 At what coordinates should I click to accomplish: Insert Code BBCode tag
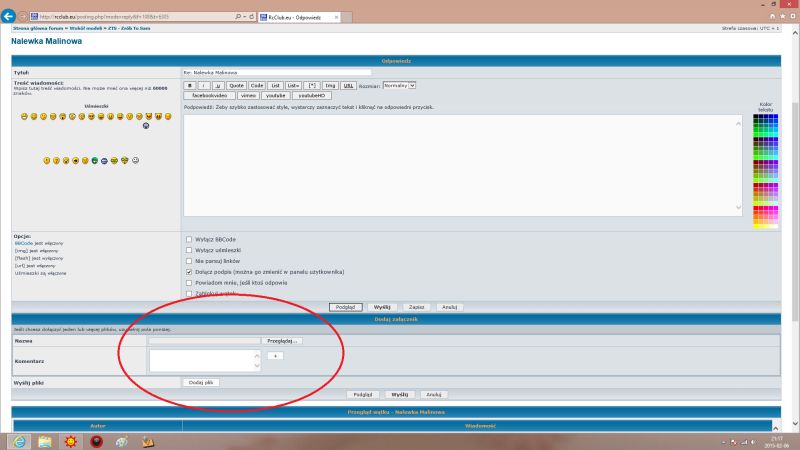click(257, 86)
